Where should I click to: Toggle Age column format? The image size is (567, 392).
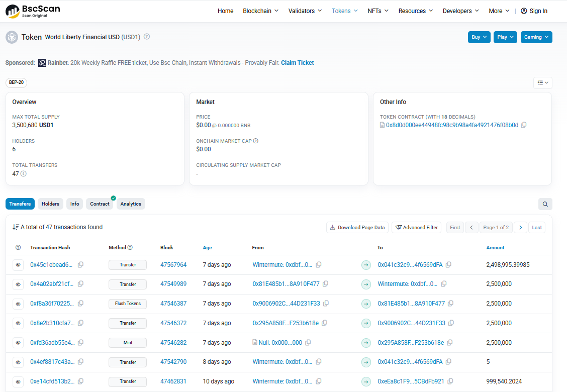207,248
